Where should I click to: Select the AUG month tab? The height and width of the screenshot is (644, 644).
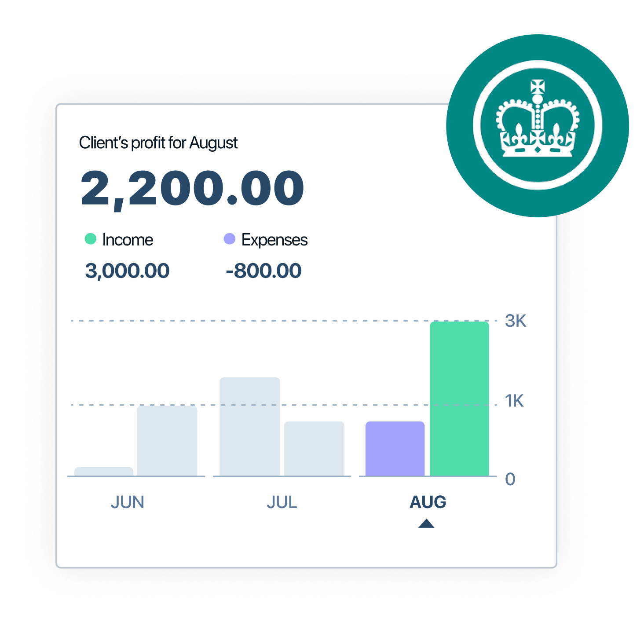click(x=428, y=502)
